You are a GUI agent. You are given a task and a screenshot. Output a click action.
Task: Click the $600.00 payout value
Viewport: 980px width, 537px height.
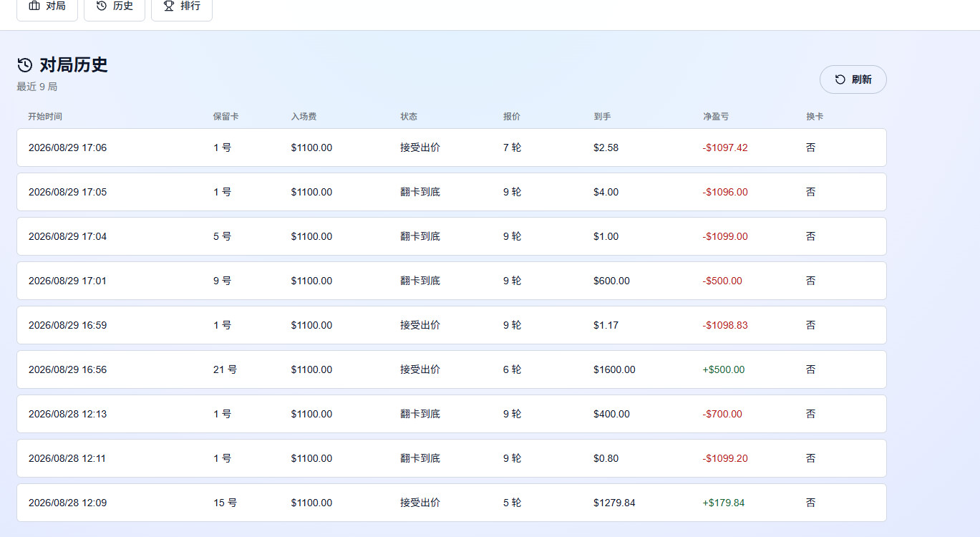(x=611, y=281)
